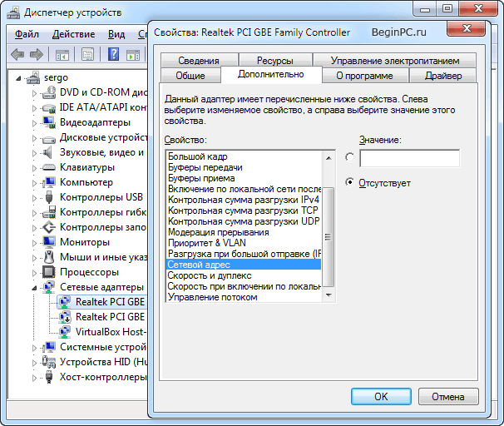This screenshot has width=504, height=426.
Task: Click the Мониторы monitor icon
Action: click(x=49, y=242)
